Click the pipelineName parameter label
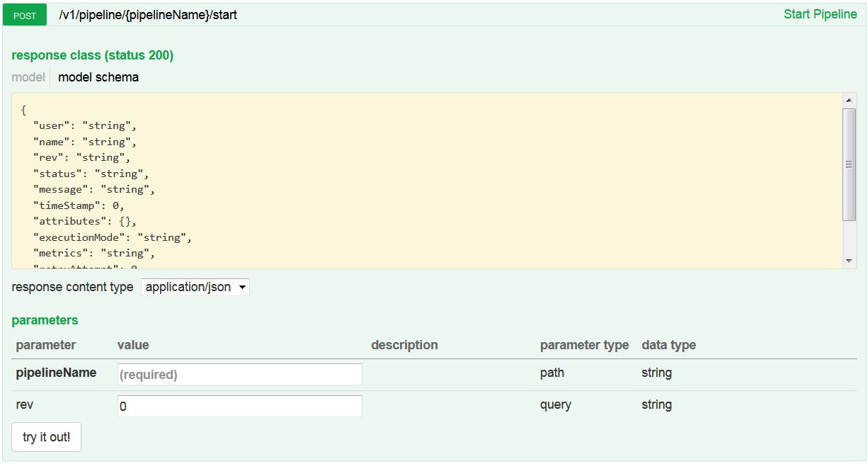Screen dimensions: 868x464 pos(56,373)
